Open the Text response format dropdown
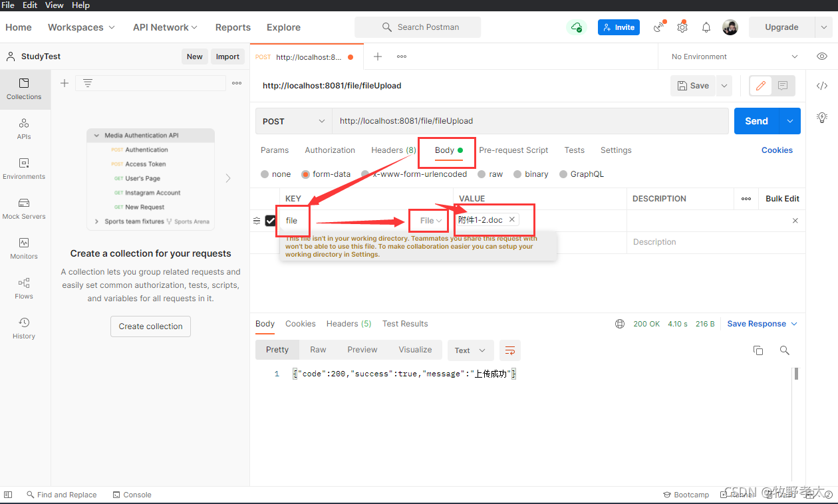 pos(470,350)
